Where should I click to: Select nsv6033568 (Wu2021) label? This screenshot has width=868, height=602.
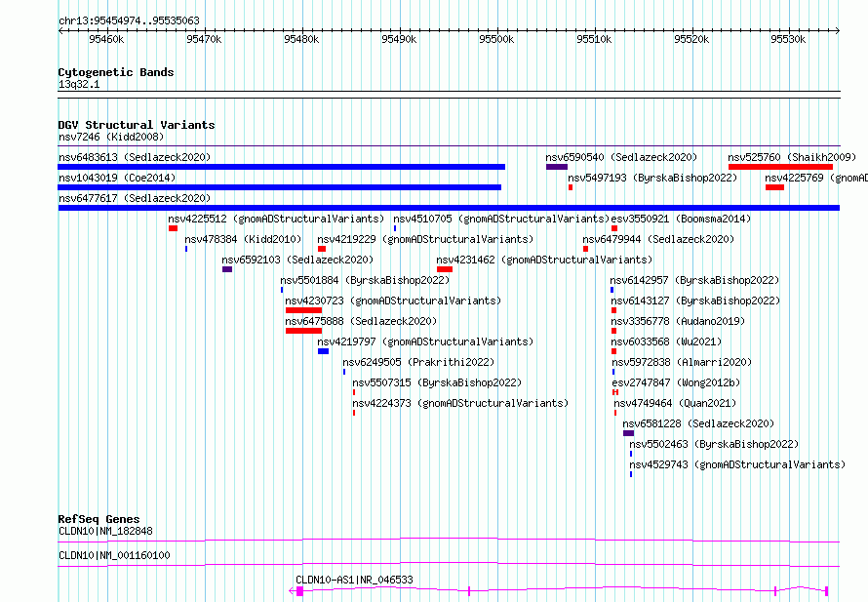666,341
